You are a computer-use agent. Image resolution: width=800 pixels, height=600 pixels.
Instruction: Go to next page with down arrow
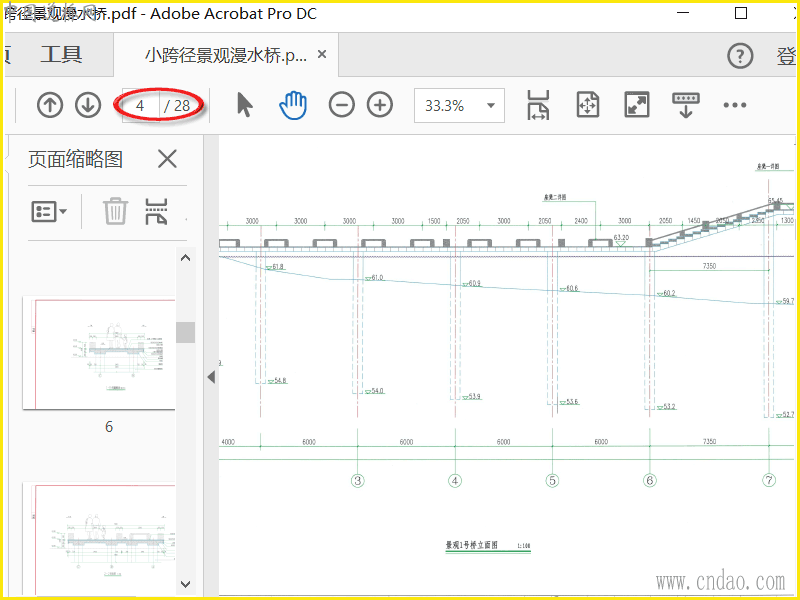88,106
